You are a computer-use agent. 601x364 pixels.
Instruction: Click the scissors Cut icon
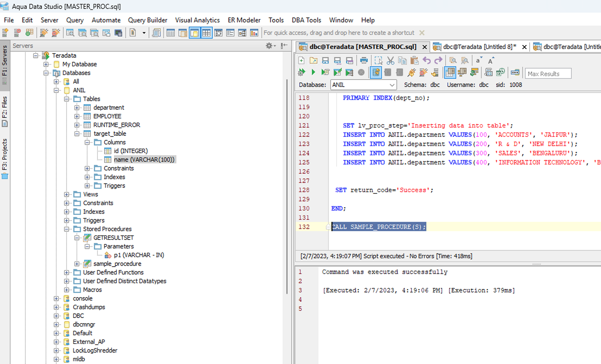pos(390,61)
